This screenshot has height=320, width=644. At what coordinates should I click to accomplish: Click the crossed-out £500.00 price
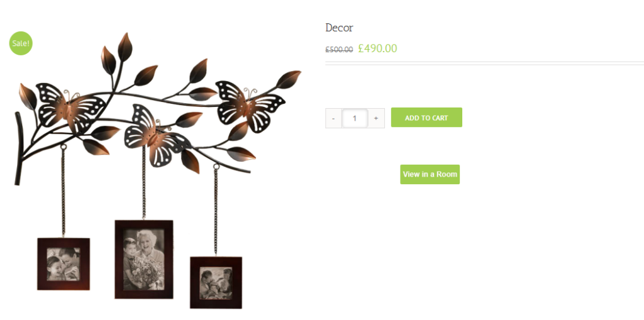tap(339, 50)
